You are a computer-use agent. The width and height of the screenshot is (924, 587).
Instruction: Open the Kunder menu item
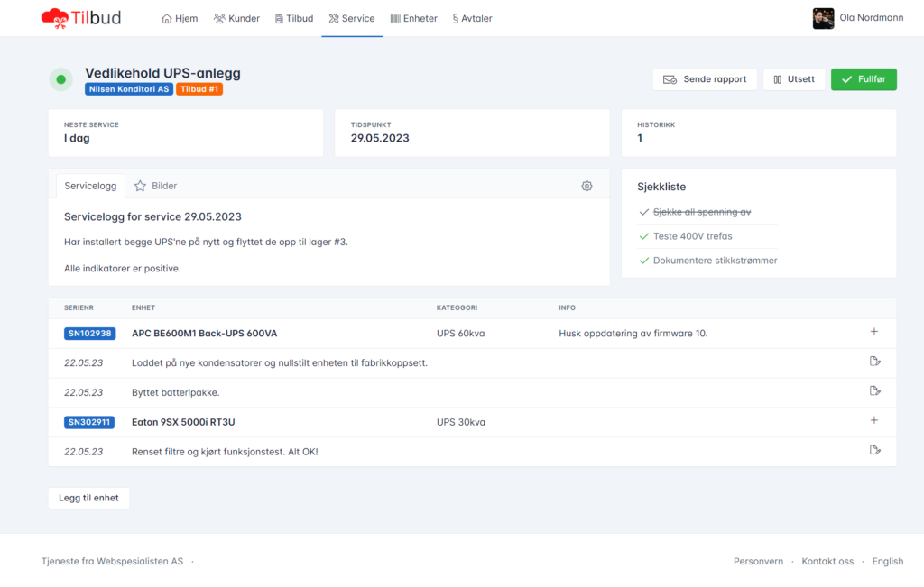click(236, 18)
